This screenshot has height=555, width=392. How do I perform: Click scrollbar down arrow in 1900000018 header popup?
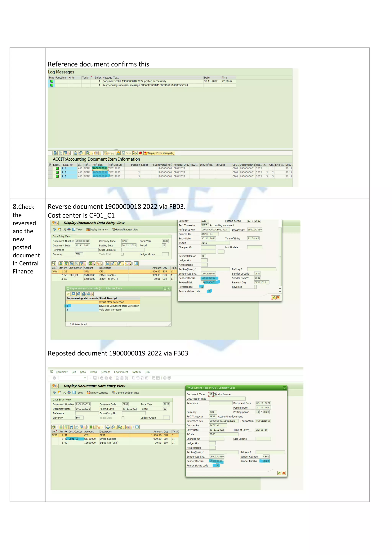tap(280, 292)
